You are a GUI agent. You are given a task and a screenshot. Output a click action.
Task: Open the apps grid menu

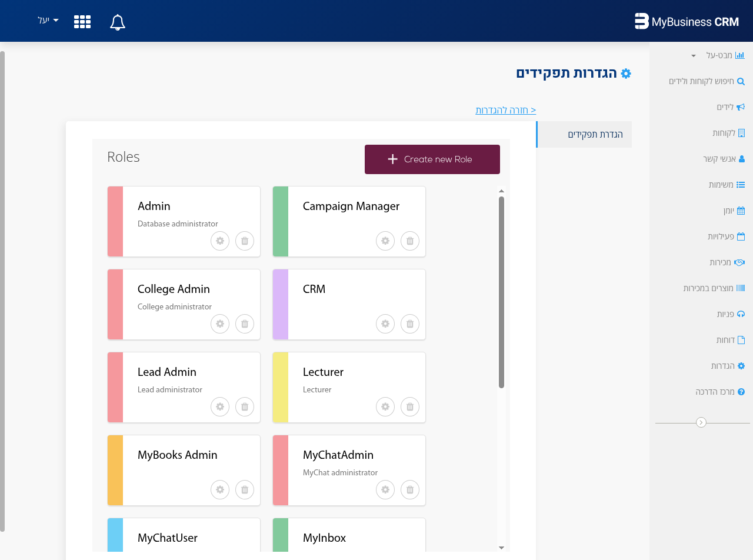point(82,22)
